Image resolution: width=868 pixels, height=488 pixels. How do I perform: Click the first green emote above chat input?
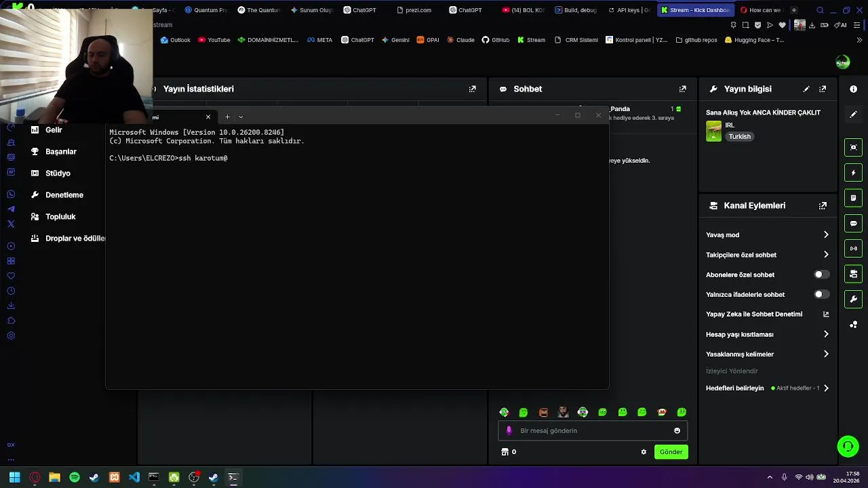coord(504,412)
